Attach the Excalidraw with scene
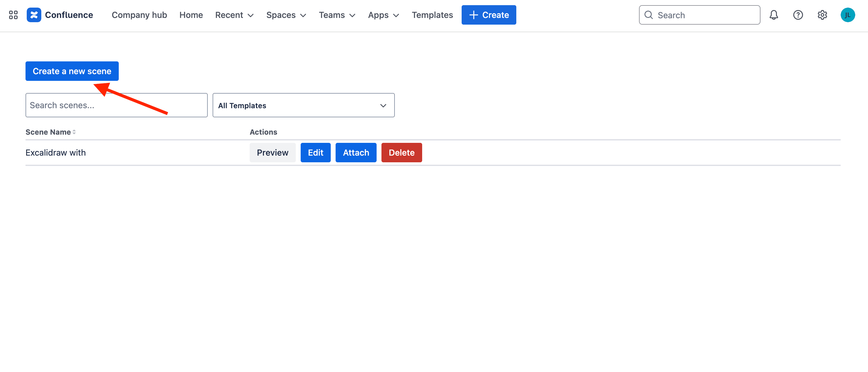The width and height of the screenshot is (868, 372). (x=356, y=153)
